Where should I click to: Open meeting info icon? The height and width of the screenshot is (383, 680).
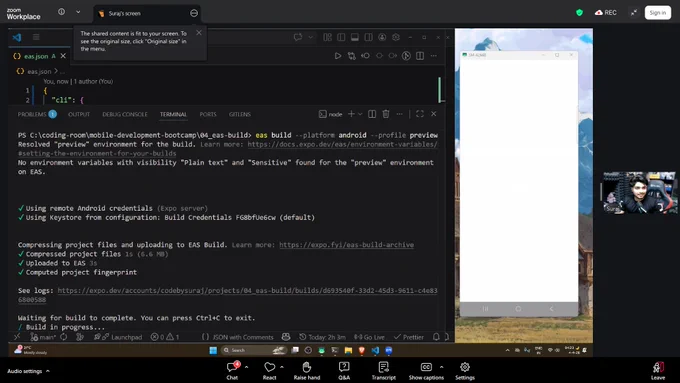click(62, 12)
